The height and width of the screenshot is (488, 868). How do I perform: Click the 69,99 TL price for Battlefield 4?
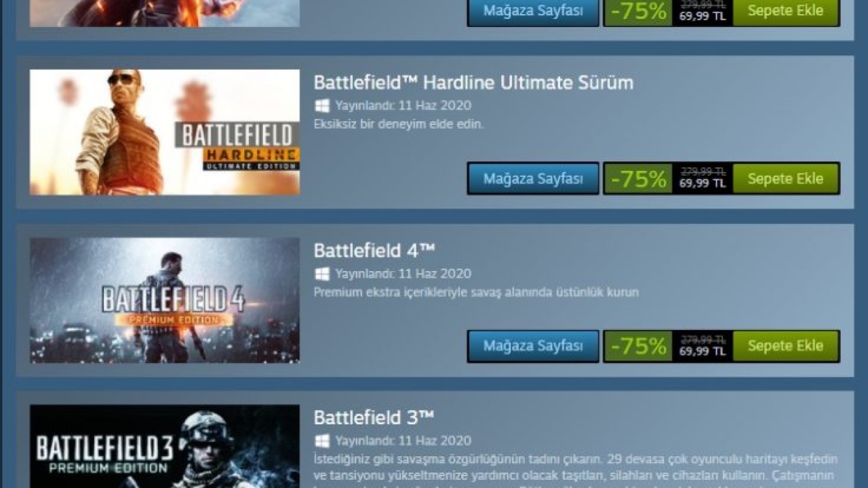[703, 351]
